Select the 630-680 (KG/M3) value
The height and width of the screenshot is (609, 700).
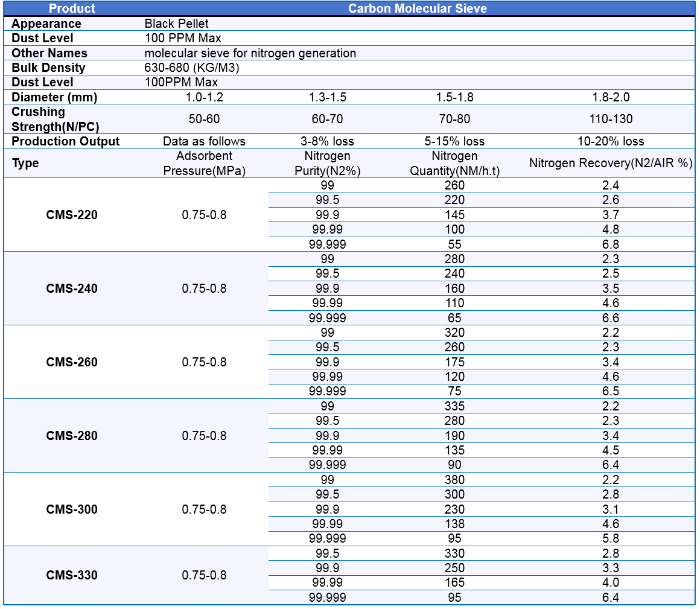(192, 68)
